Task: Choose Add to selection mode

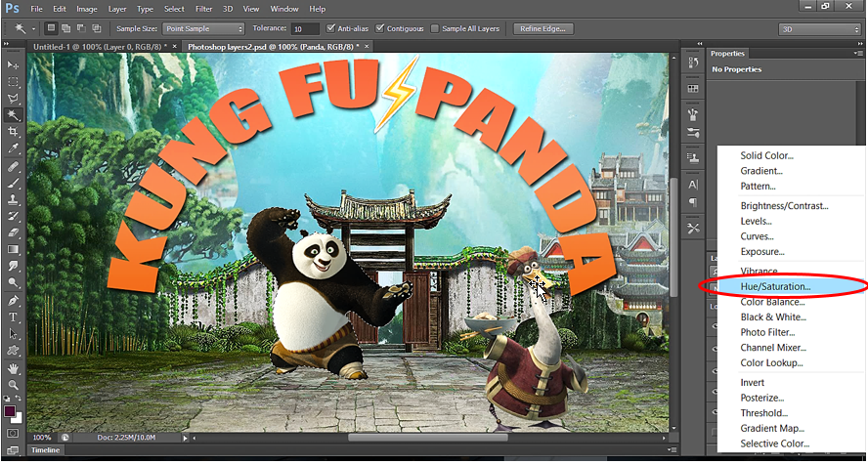Action: 65,28
